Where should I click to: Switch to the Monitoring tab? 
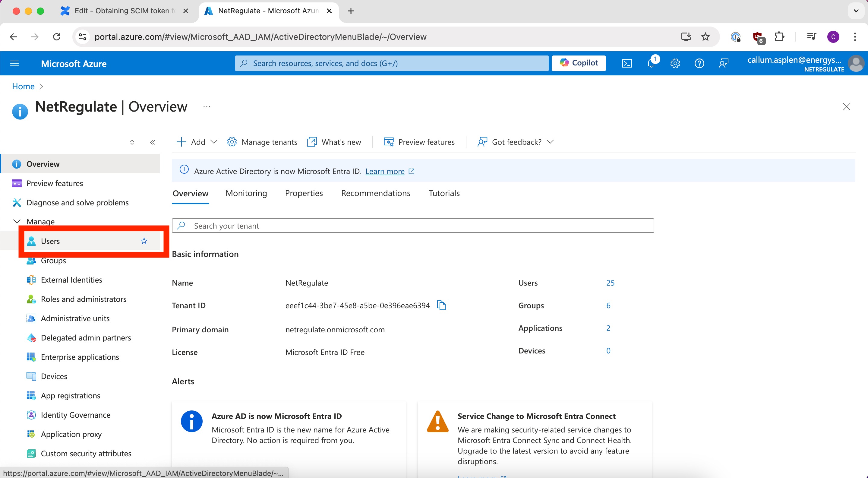point(246,193)
